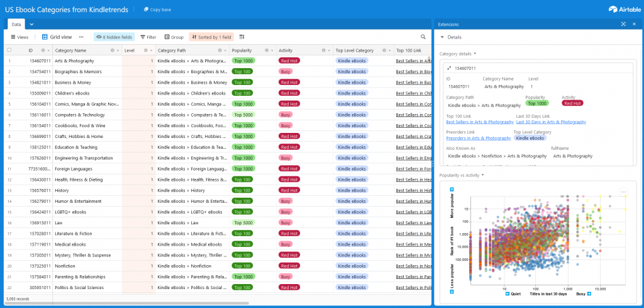Open the Category details extension dropdown
Screen dimensions: 644x308
tap(475, 54)
